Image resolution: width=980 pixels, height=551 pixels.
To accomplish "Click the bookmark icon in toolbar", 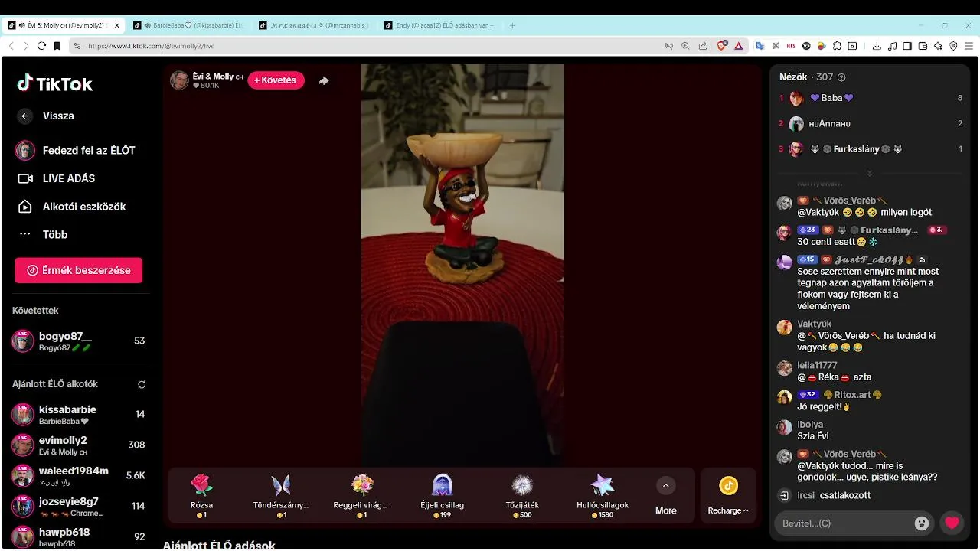I will pyautogui.click(x=57, y=46).
